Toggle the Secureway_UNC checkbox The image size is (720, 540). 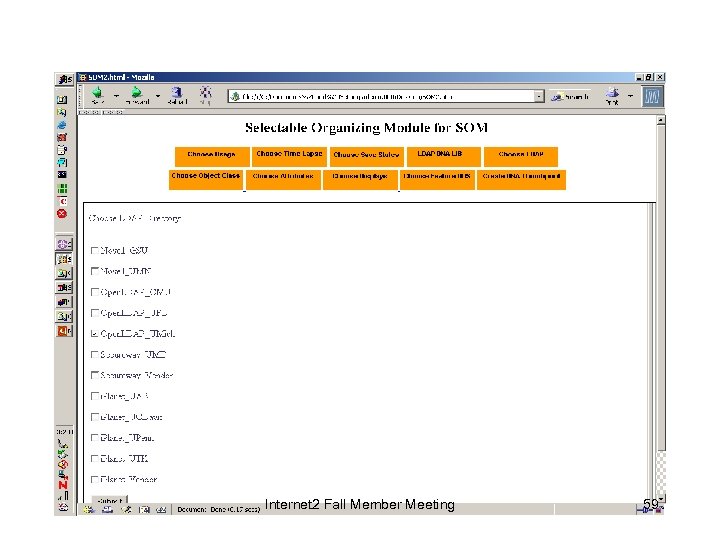pyautogui.click(x=95, y=354)
